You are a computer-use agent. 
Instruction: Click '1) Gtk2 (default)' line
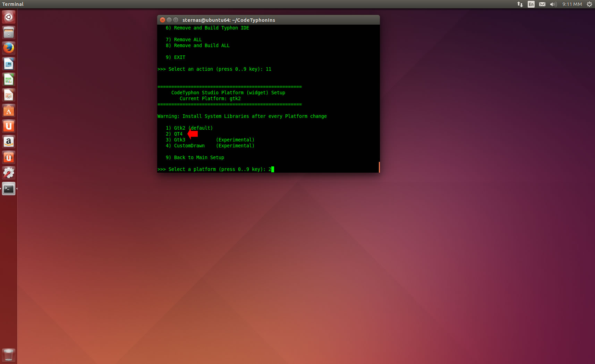click(x=189, y=128)
